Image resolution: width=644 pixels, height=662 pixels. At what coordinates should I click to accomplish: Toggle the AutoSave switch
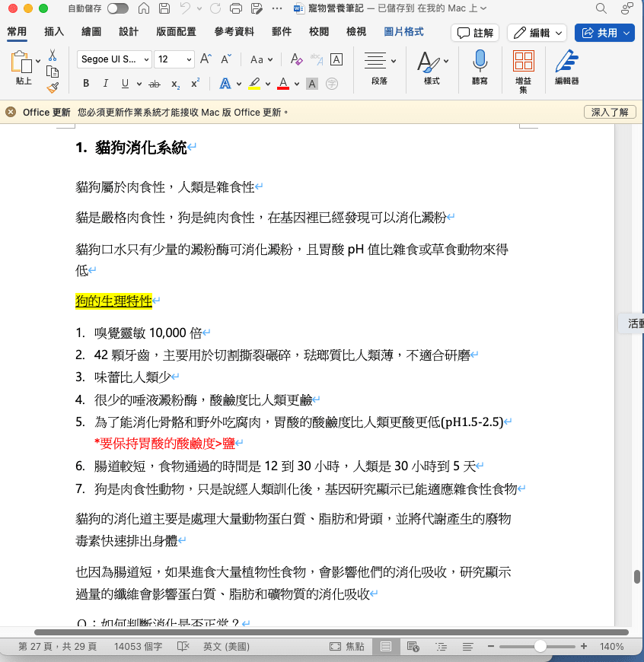point(118,9)
